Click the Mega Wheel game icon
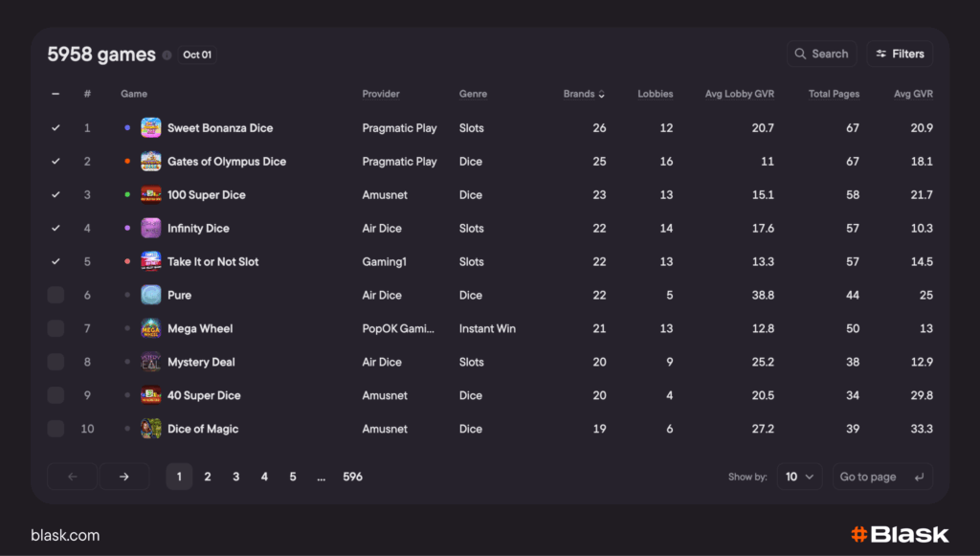 click(x=151, y=329)
